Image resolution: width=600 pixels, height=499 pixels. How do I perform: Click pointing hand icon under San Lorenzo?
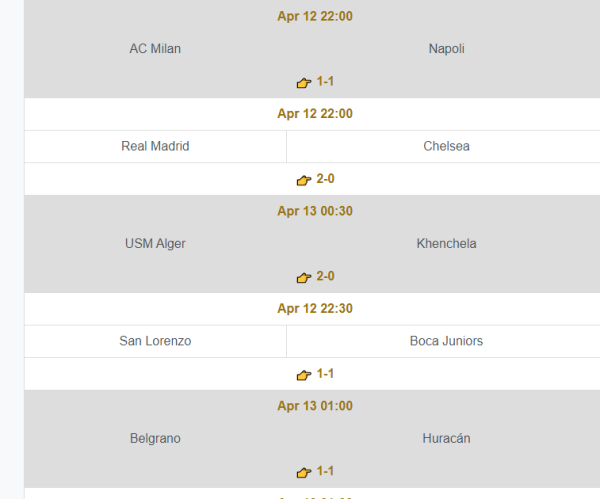pos(304,375)
